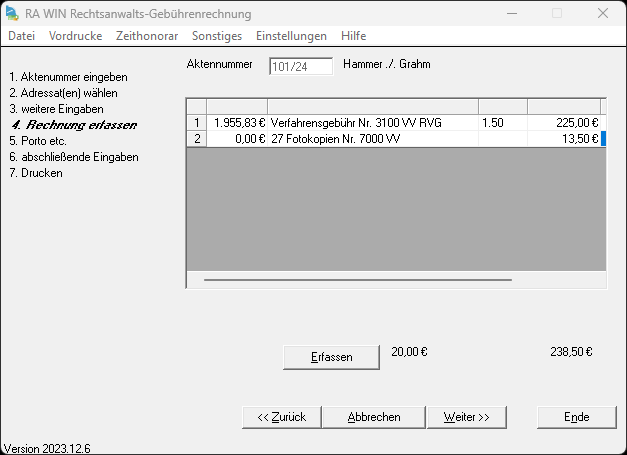Select step '1. Aktenummer eingeben'
Viewport: 627px width, 455px height.
coord(68,77)
